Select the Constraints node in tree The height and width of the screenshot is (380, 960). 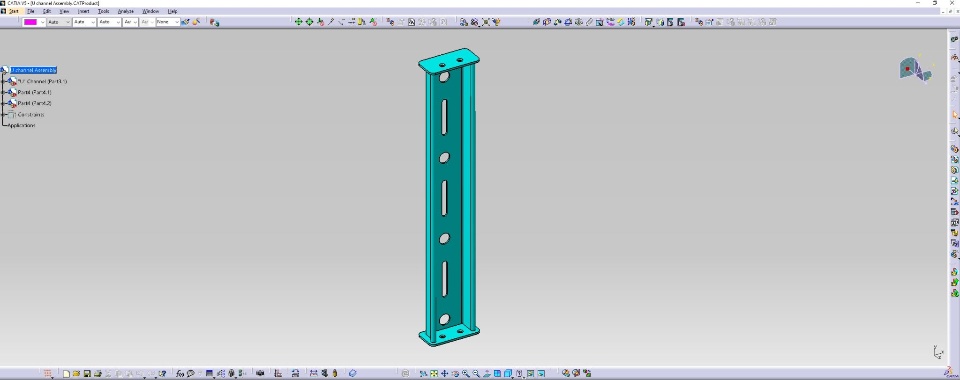31,114
